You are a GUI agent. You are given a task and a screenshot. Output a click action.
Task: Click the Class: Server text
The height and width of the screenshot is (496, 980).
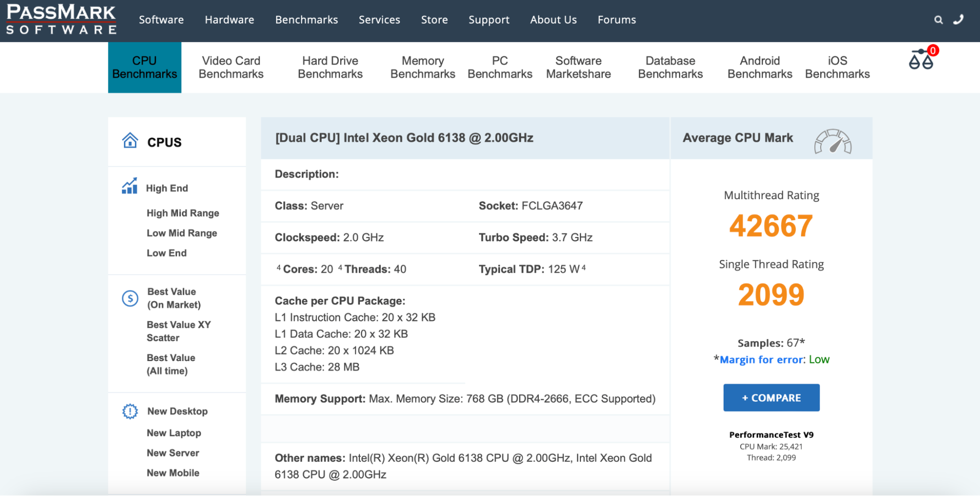pos(309,206)
